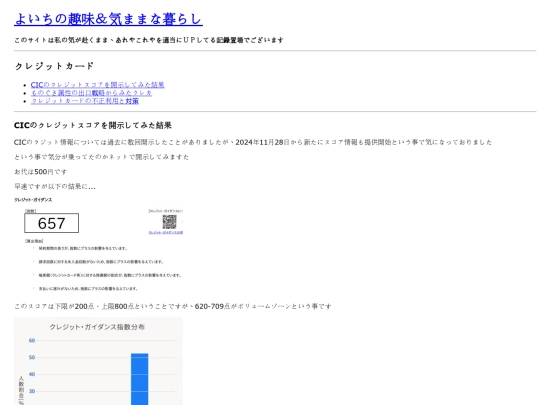Click the score box showing 657

51,223
